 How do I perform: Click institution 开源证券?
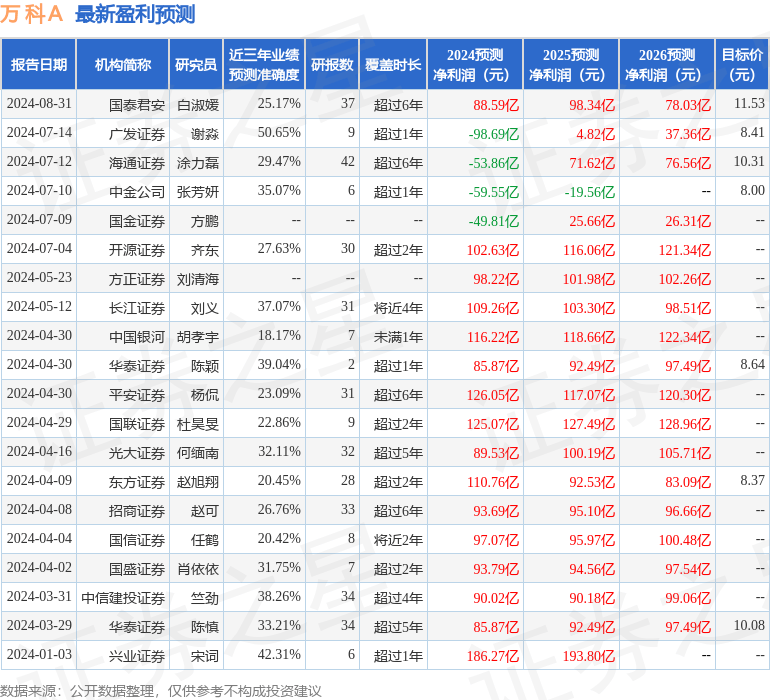coord(137,250)
